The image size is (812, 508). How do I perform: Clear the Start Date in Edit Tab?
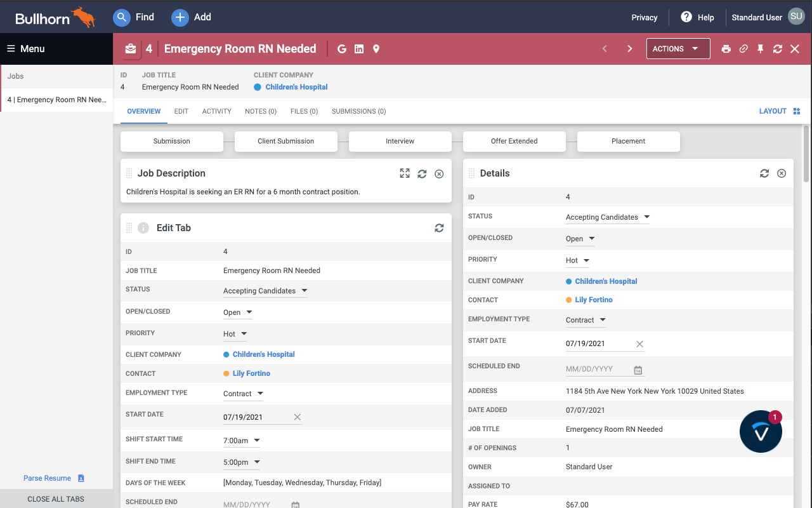pos(297,417)
